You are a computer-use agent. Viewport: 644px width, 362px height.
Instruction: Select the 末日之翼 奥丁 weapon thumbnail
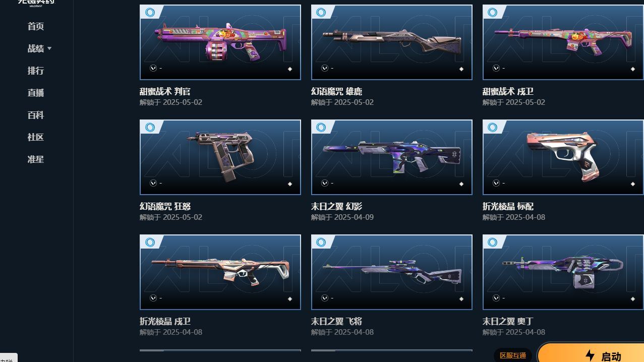tap(563, 272)
